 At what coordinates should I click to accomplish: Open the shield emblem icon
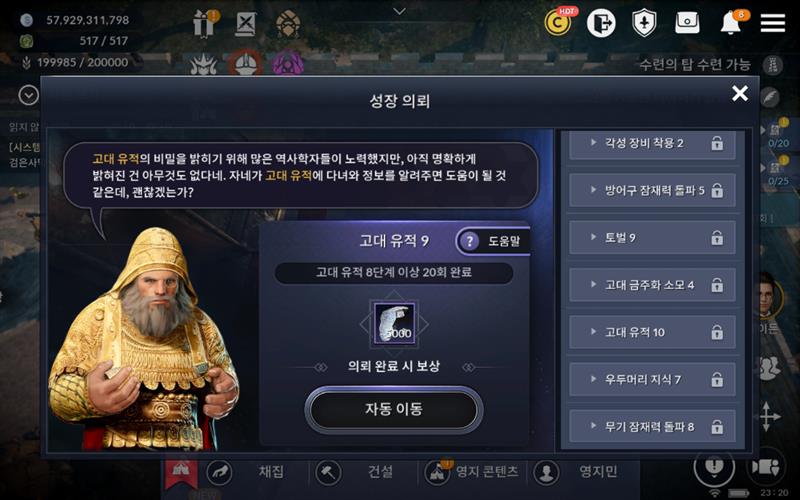coord(644,23)
